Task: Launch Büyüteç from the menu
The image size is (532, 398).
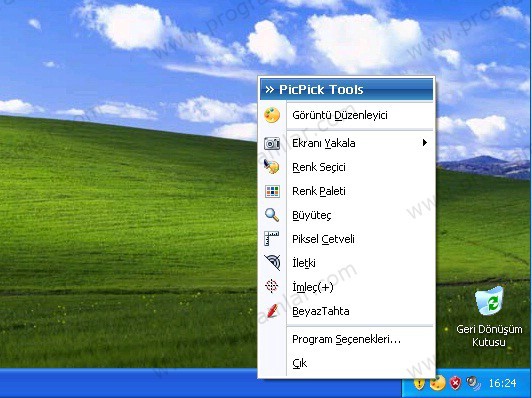Action: coord(347,215)
